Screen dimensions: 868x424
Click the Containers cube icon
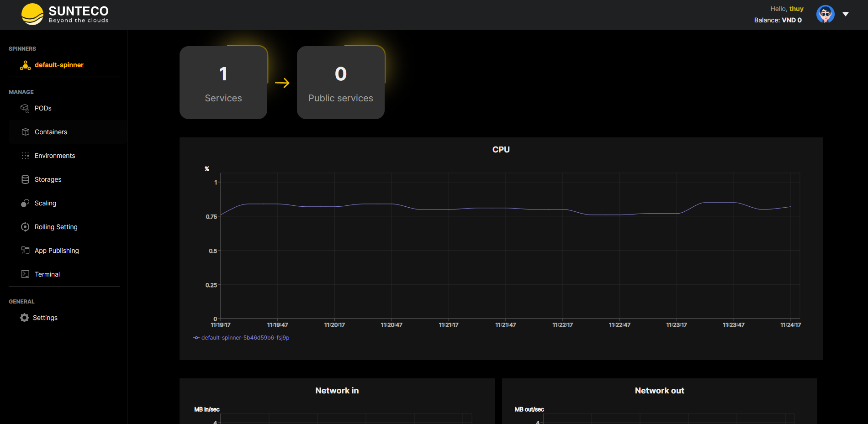coord(25,132)
